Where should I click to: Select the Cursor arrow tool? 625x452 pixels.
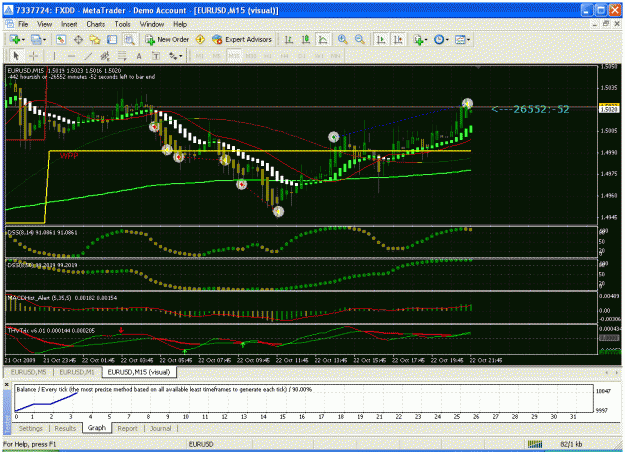[16, 56]
